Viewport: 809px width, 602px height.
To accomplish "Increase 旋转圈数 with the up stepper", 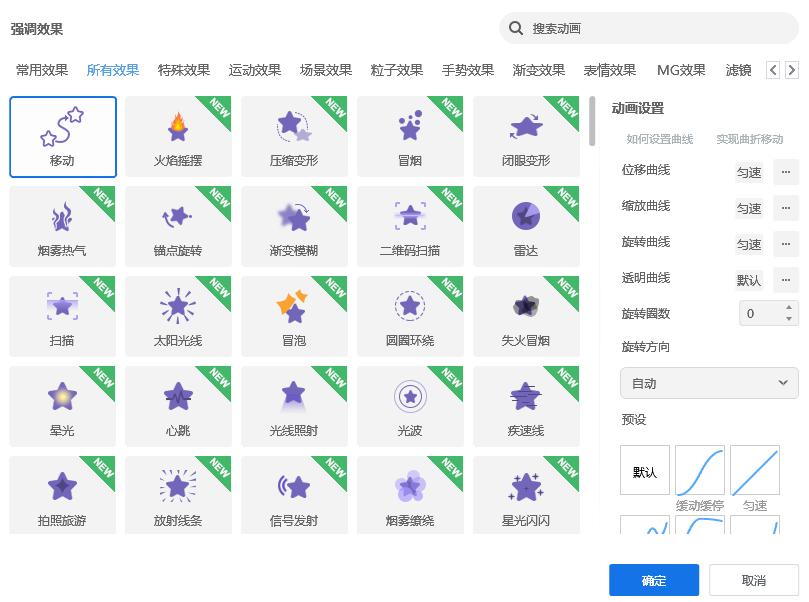I will pos(788,308).
